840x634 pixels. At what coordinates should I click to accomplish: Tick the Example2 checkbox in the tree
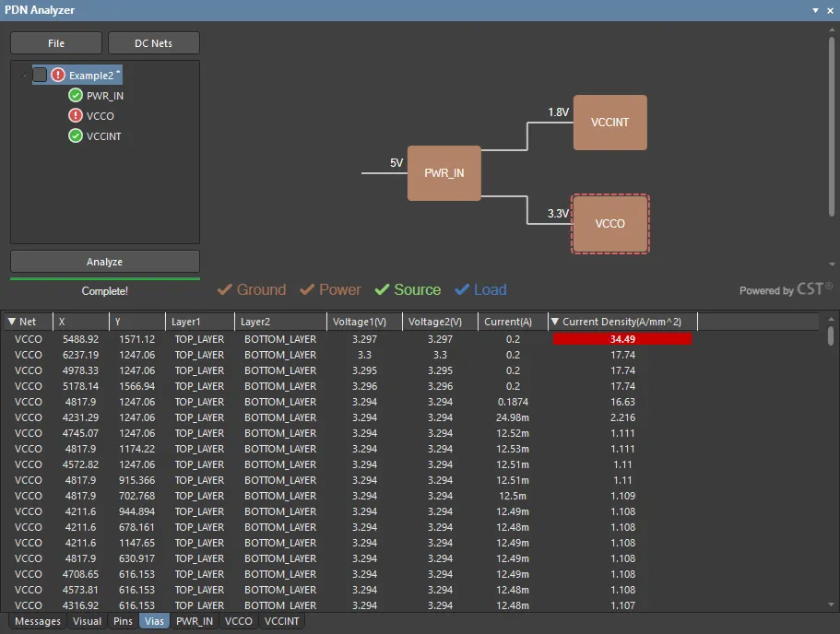pos(40,76)
